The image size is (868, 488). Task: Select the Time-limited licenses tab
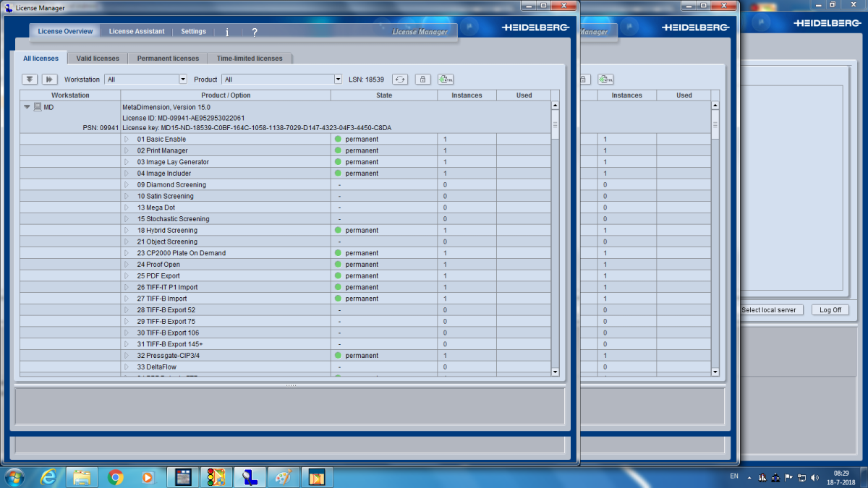250,59
